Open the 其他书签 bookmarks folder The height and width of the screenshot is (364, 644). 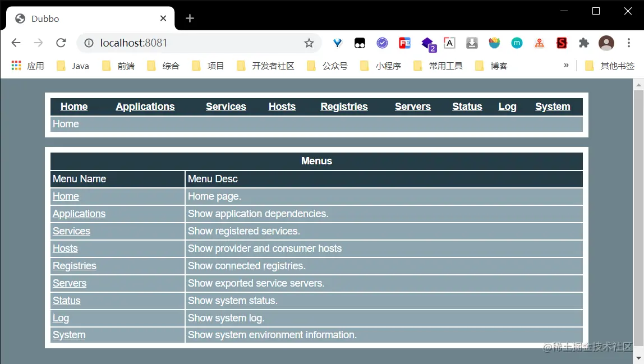pos(609,66)
